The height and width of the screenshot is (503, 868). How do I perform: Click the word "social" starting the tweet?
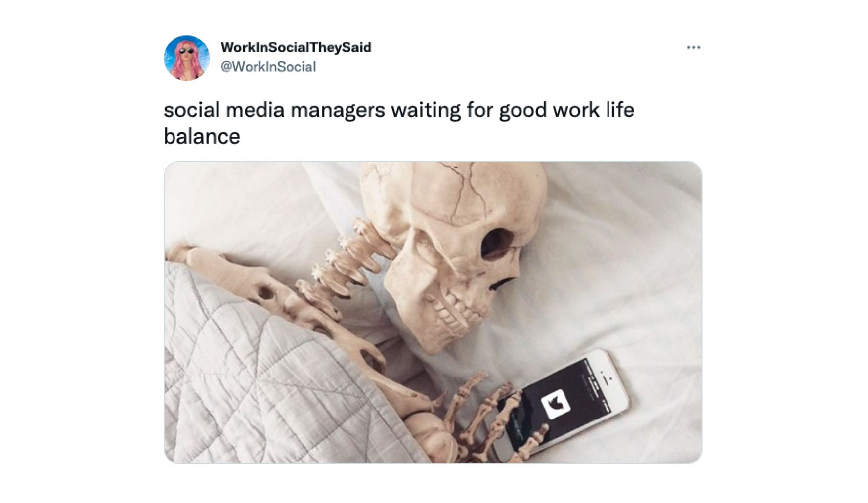tap(191, 110)
